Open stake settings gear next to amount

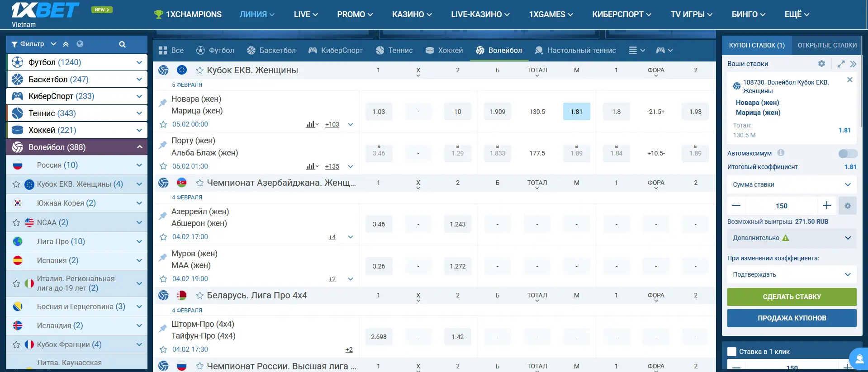pos(848,206)
